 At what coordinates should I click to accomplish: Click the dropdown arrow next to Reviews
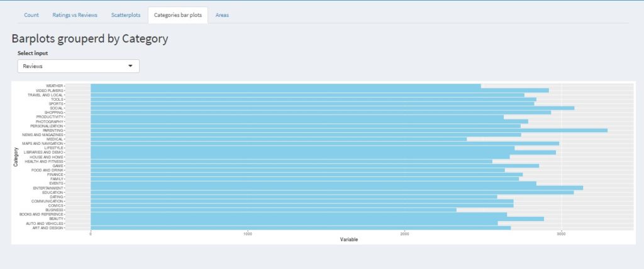point(130,66)
